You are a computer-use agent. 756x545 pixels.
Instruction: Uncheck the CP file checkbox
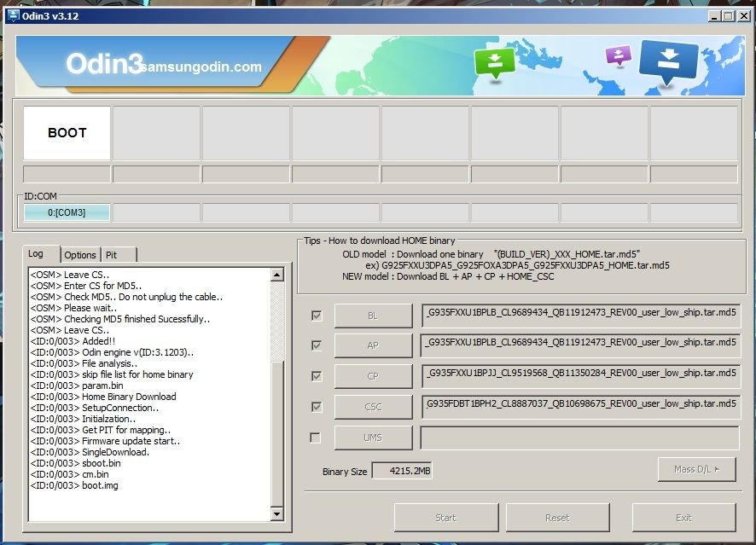[317, 376]
